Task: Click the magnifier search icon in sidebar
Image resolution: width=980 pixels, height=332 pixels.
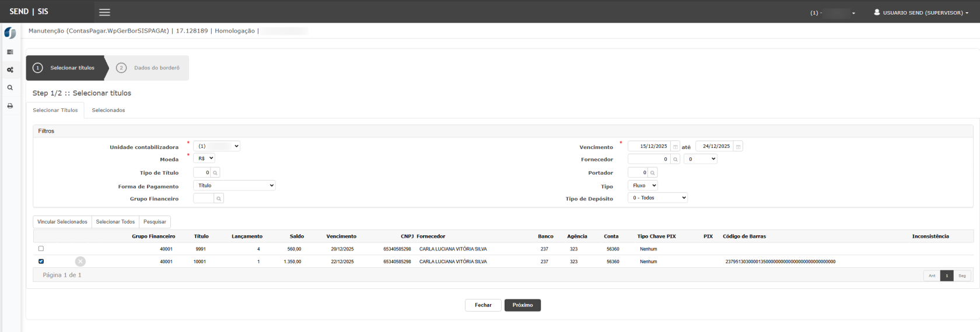Action: pos(10,88)
